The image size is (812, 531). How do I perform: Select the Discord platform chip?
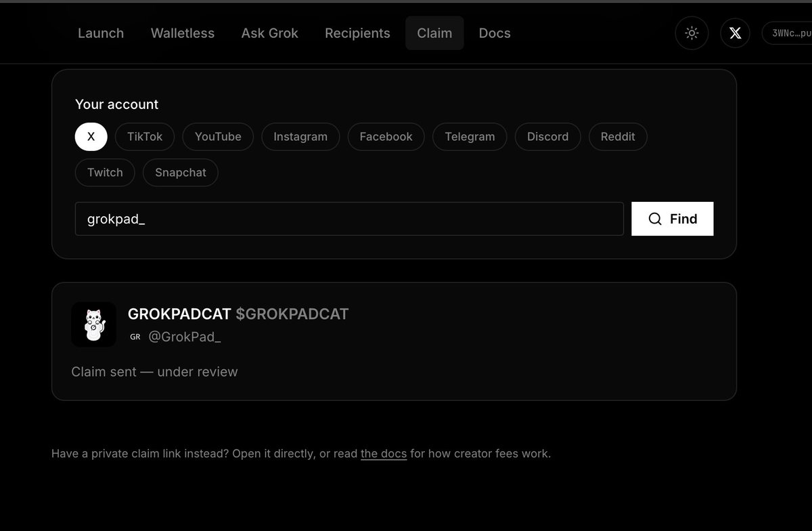[x=547, y=137]
